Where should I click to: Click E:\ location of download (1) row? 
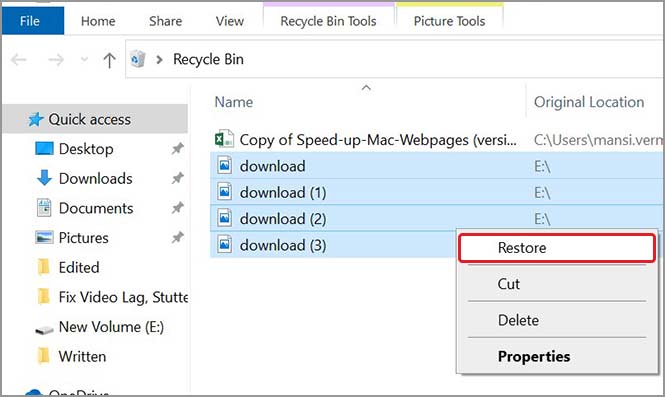[542, 193]
